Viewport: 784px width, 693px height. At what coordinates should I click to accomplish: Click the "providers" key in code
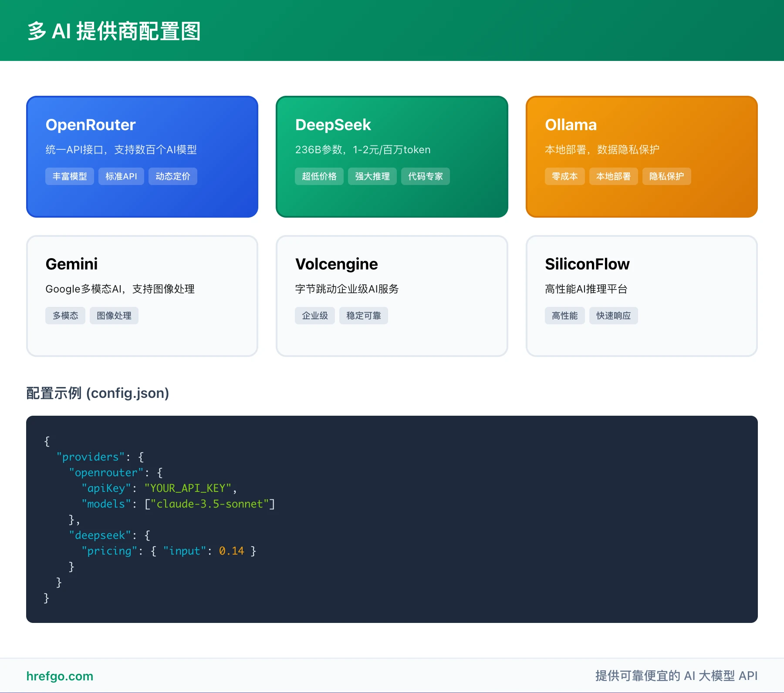[x=91, y=457]
